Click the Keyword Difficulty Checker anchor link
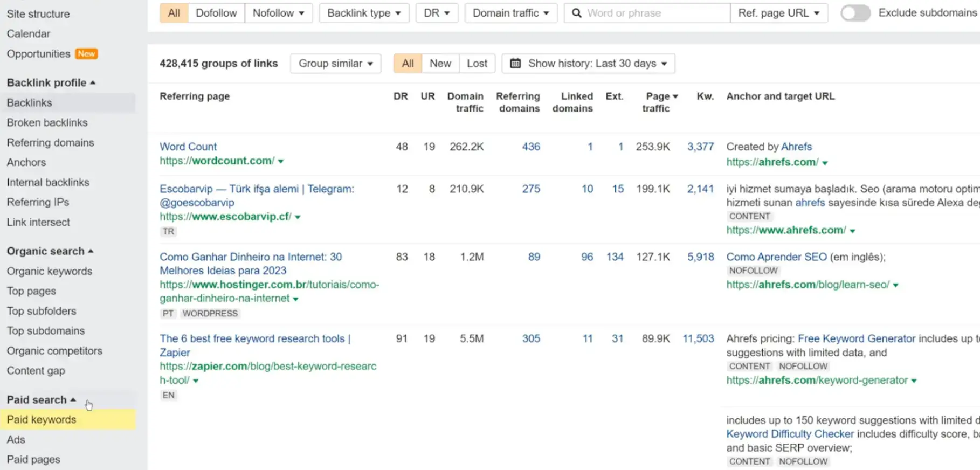The height and width of the screenshot is (470, 980). [790, 434]
